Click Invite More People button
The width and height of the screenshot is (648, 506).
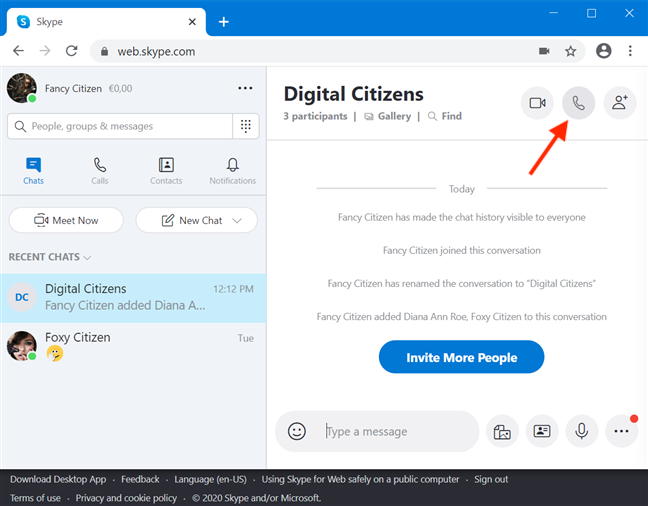click(x=461, y=357)
